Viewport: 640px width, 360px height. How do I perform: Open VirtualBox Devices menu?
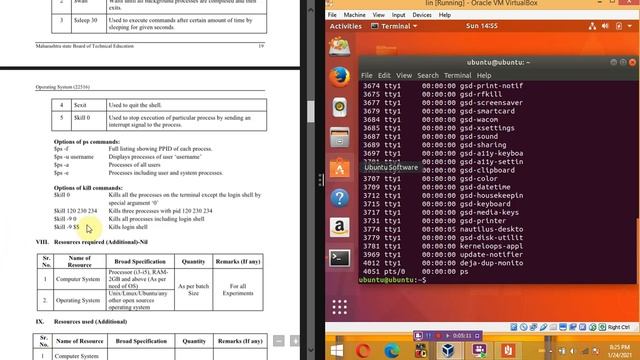pos(422,15)
